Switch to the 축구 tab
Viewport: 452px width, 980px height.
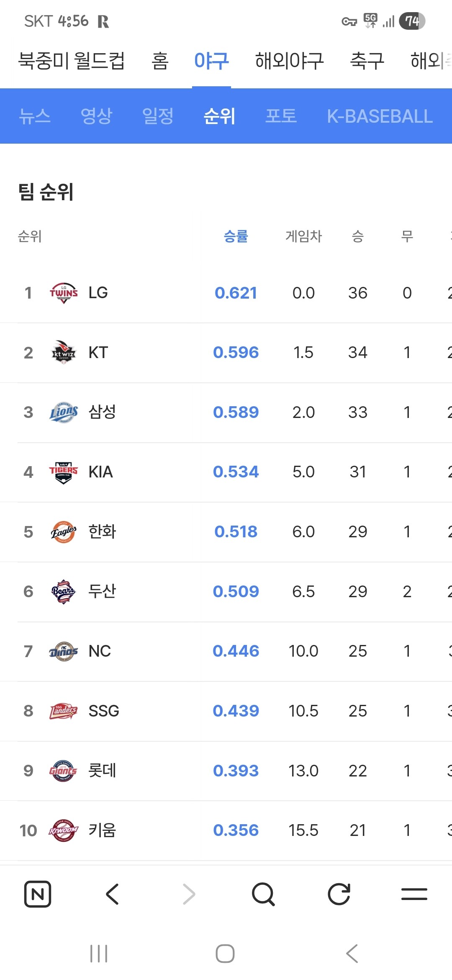(367, 61)
